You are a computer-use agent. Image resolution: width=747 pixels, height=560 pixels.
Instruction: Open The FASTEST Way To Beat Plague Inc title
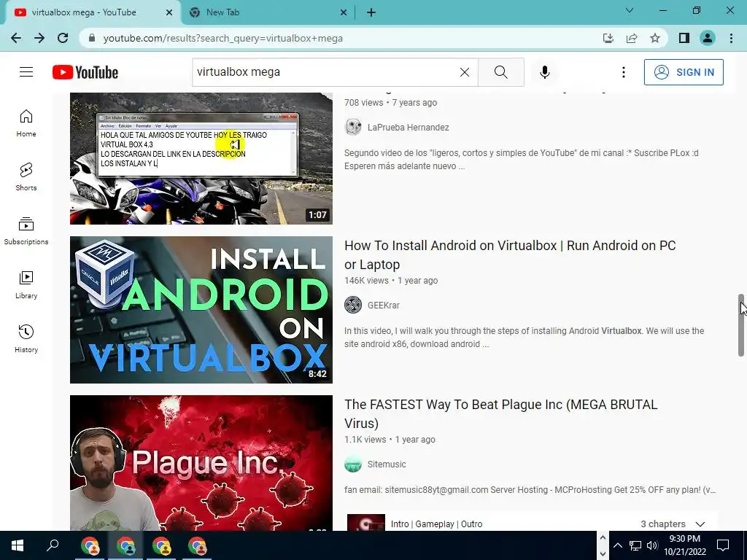500,414
